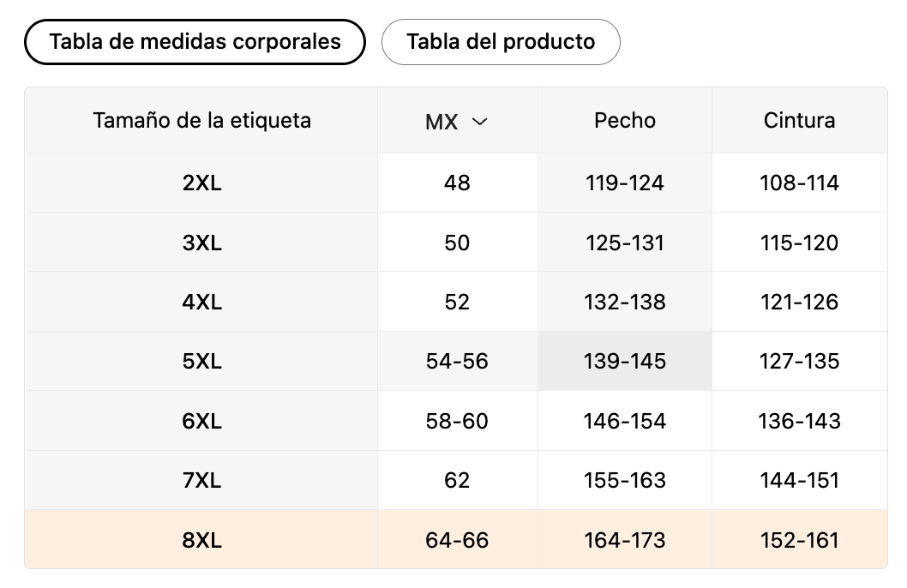Click the 54-56 MX size cell

[x=457, y=362]
